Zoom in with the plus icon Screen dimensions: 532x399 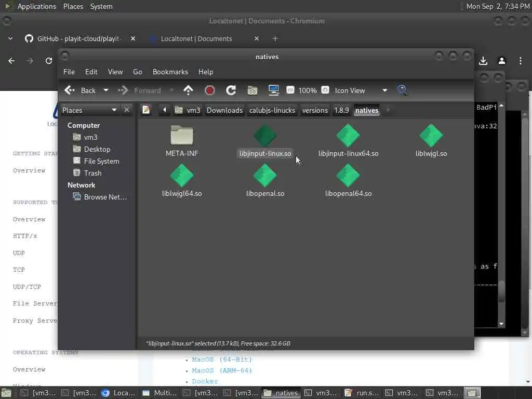coord(325,90)
